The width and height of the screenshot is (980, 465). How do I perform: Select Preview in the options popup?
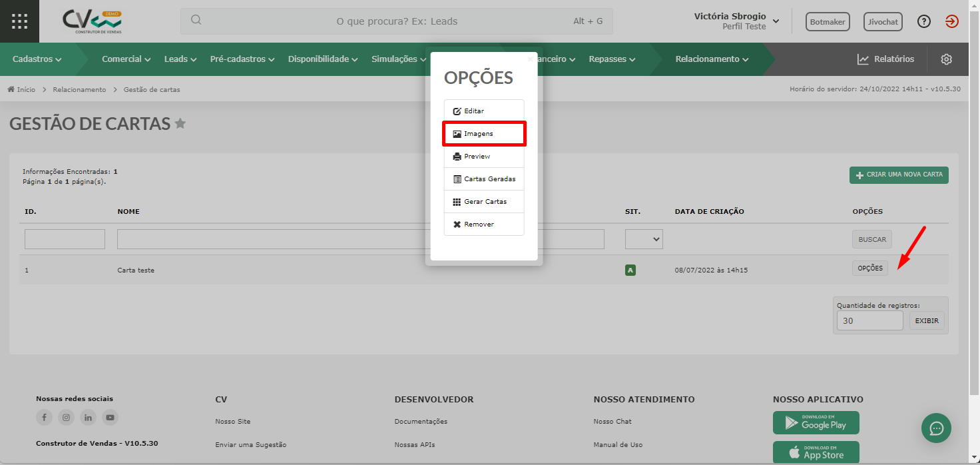[x=484, y=157]
